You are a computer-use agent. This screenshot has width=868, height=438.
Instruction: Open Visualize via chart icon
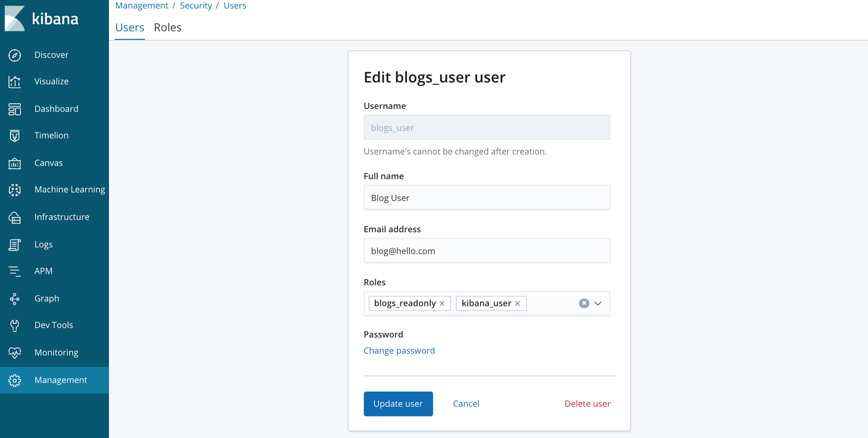15,82
